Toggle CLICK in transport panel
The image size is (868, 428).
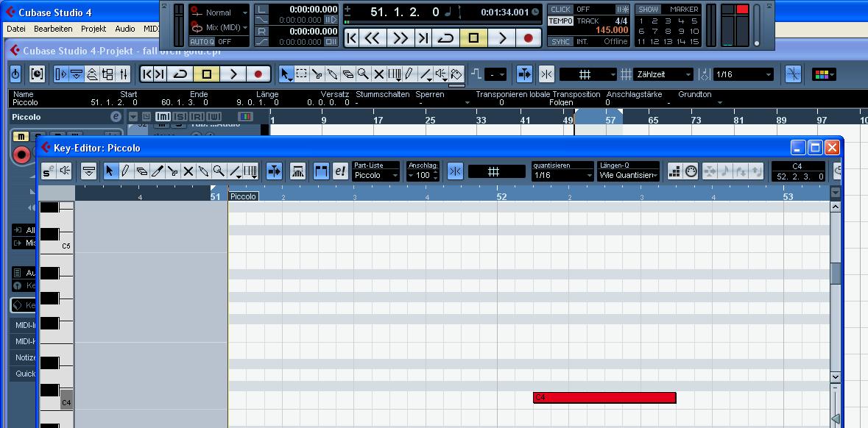click(x=560, y=10)
